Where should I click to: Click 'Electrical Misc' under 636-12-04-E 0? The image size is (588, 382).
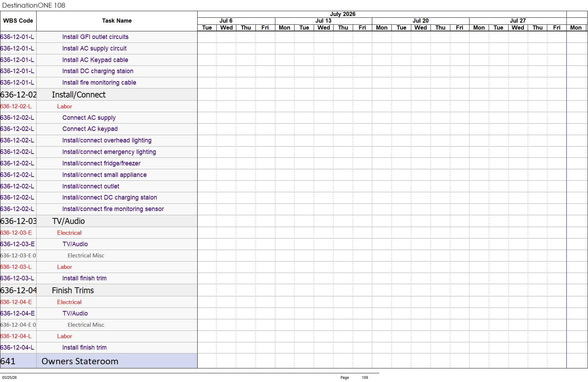click(x=86, y=325)
